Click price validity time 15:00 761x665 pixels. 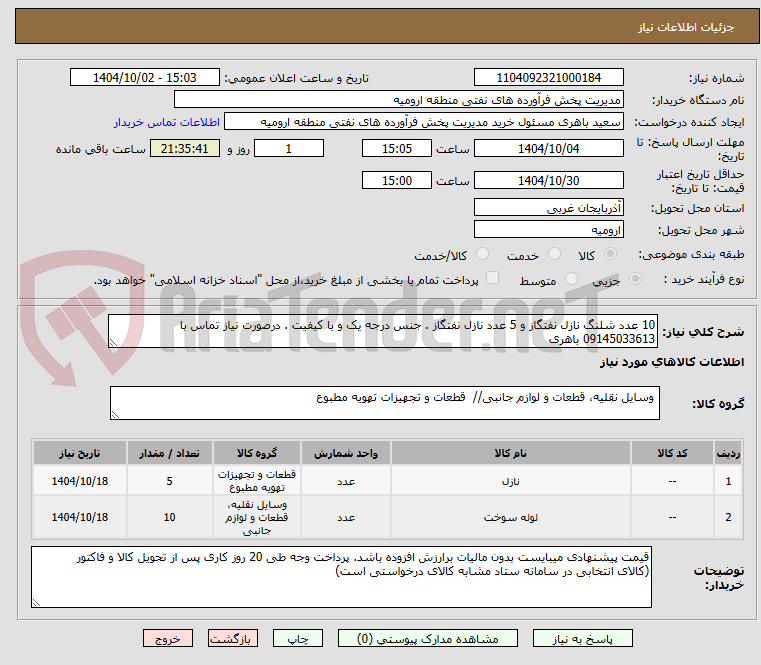click(397, 180)
